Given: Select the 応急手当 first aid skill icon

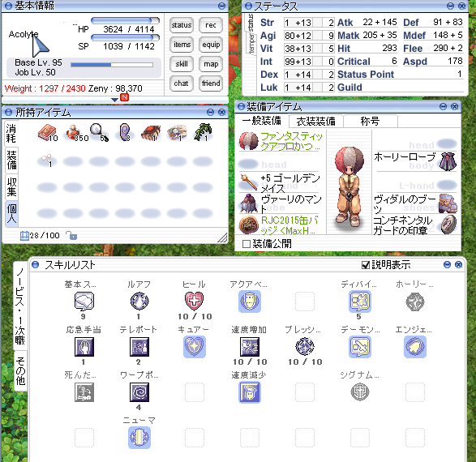Looking at the screenshot, I should 84,347.
